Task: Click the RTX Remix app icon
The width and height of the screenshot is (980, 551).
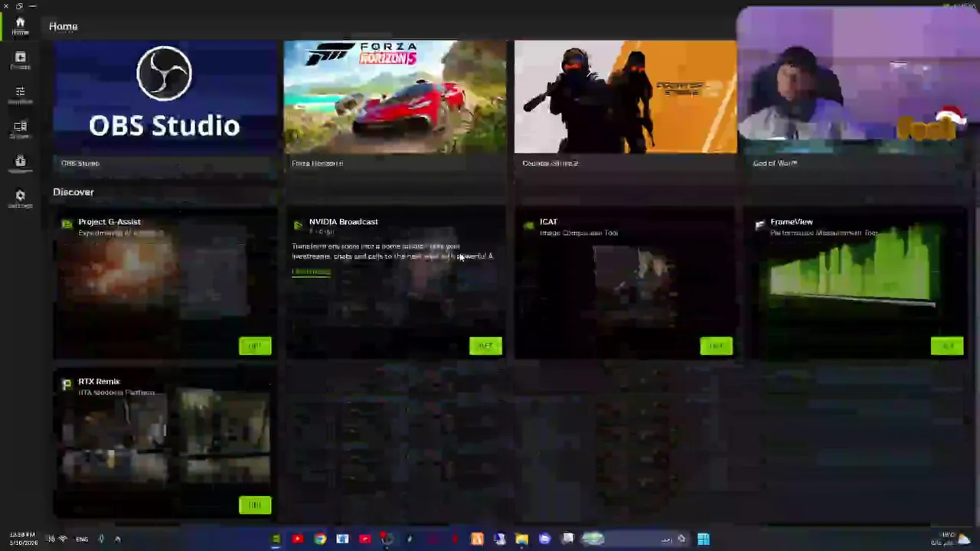Action: click(67, 384)
